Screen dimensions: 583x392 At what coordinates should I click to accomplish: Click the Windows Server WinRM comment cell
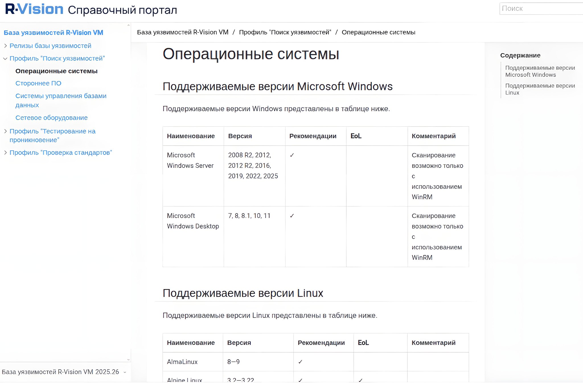pyautogui.click(x=438, y=176)
